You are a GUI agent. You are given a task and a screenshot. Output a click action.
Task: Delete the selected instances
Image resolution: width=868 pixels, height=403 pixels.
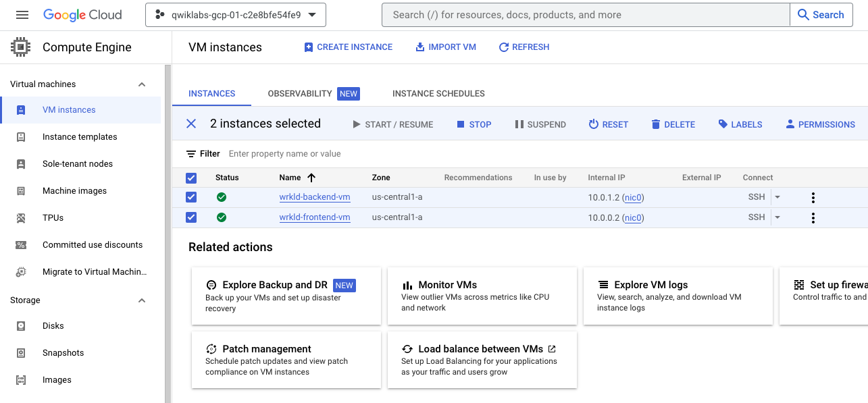[673, 124]
